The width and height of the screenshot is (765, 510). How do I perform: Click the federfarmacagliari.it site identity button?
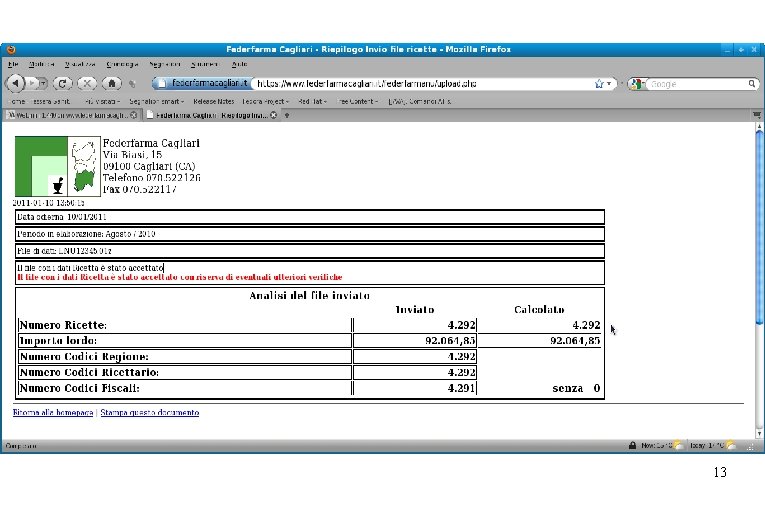[x=202, y=83]
